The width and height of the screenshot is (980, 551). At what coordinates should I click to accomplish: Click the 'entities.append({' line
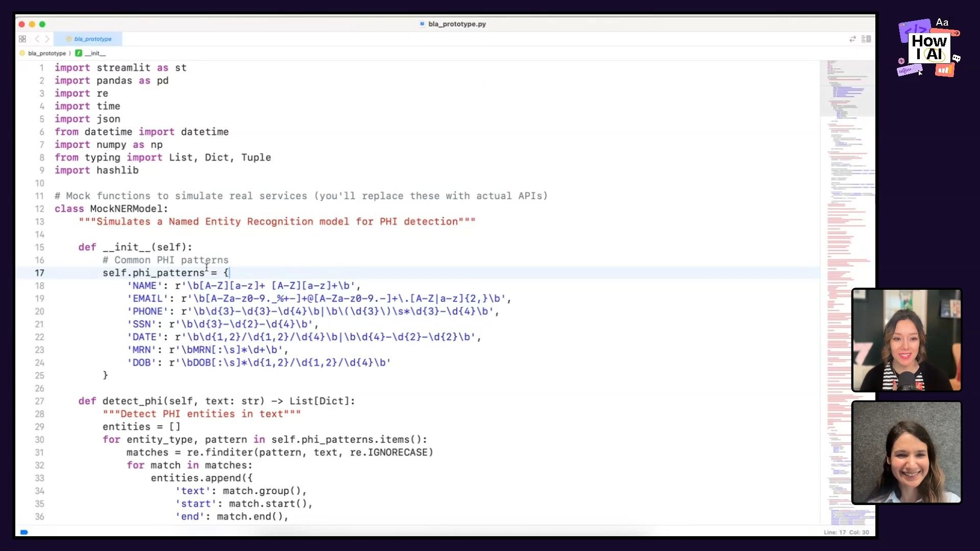[202, 478]
